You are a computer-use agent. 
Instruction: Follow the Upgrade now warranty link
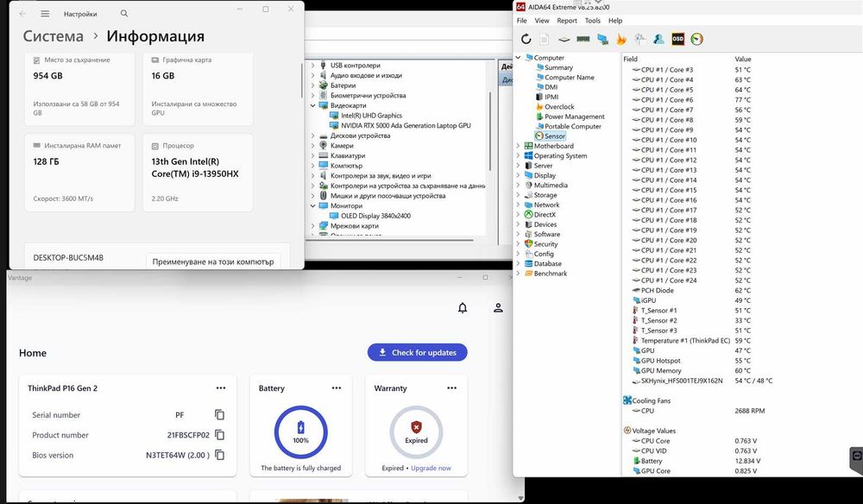[x=431, y=469]
